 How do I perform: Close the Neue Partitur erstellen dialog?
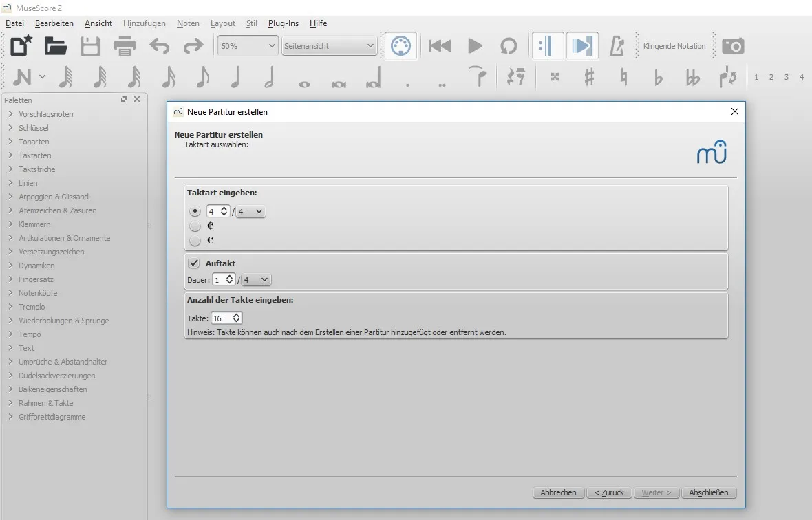(734, 111)
